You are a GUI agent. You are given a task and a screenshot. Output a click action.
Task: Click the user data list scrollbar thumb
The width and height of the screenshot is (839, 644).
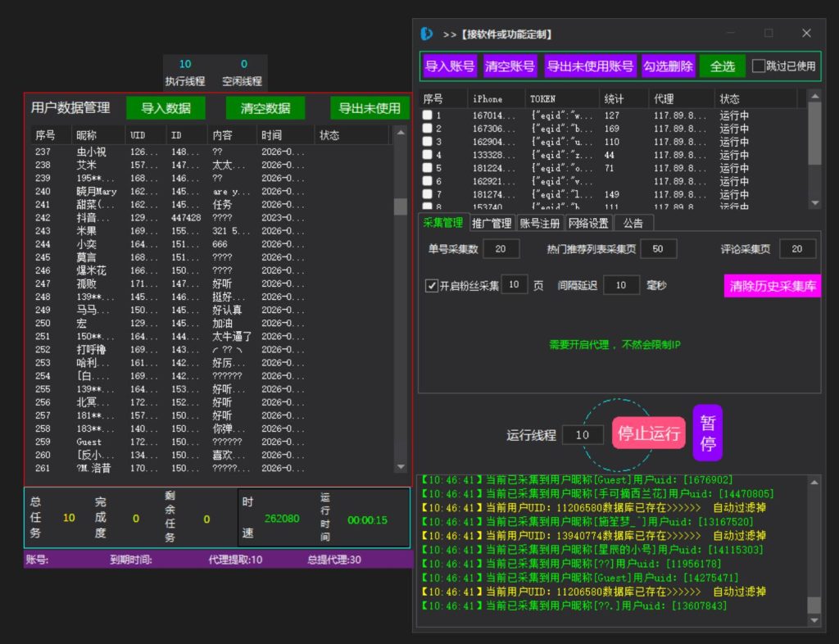[x=400, y=206]
